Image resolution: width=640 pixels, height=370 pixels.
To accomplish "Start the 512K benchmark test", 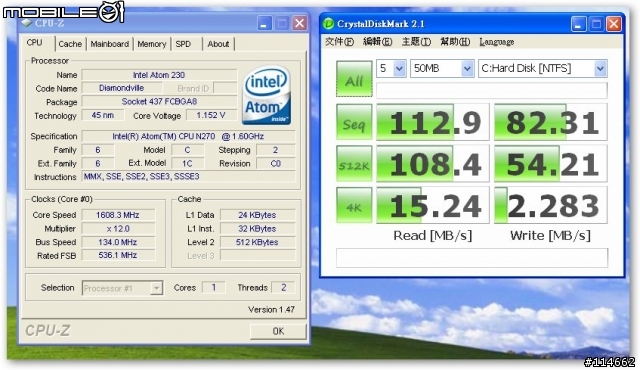I will point(354,164).
